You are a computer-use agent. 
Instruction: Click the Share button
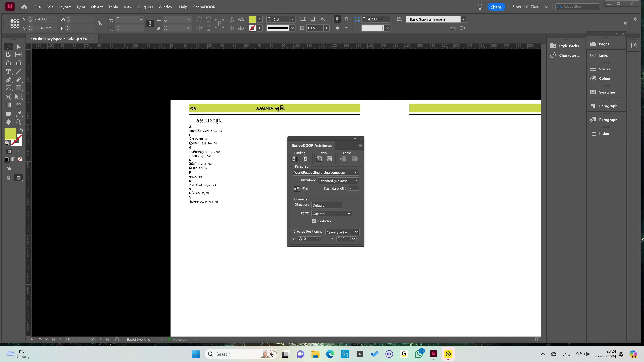click(496, 7)
